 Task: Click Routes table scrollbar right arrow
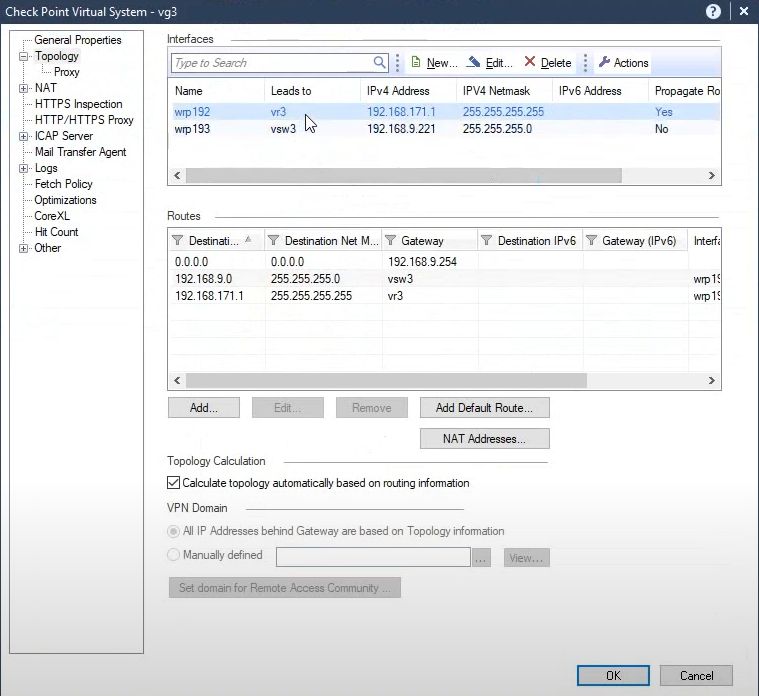(x=712, y=380)
